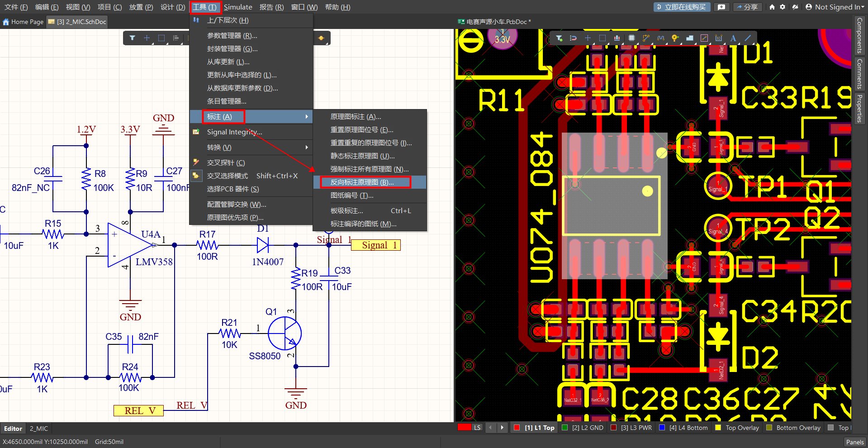Select the dimension tool icon
This screenshot has height=448, width=868.
[x=718, y=38]
